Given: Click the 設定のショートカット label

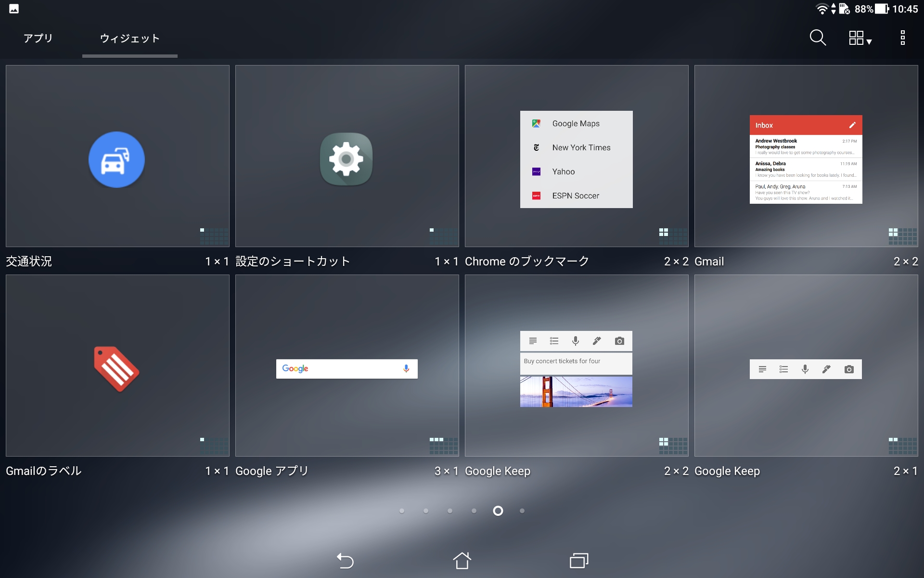Looking at the screenshot, I should (x=293, y=262).
